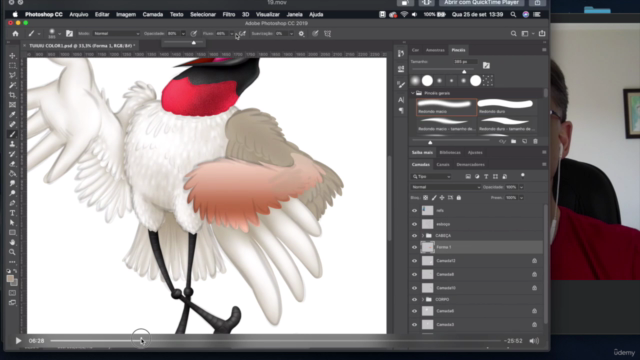Open brush settings panel from options bar

click(x=69, y=33)
